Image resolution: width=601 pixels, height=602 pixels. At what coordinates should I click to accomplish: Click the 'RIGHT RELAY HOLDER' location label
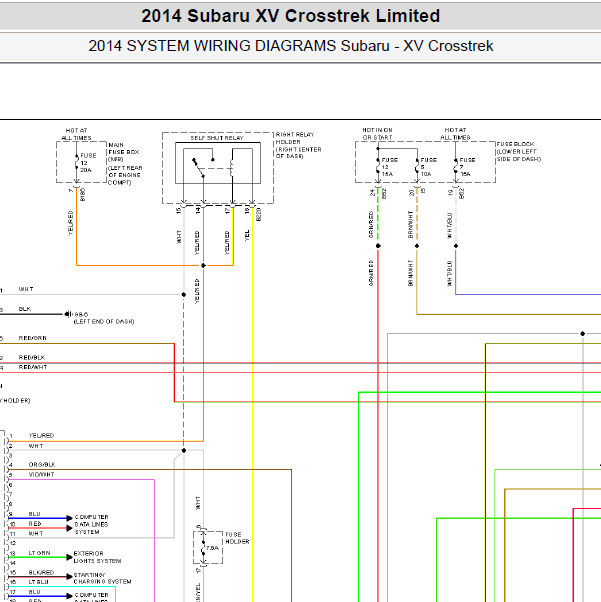(x=298, y=146)
